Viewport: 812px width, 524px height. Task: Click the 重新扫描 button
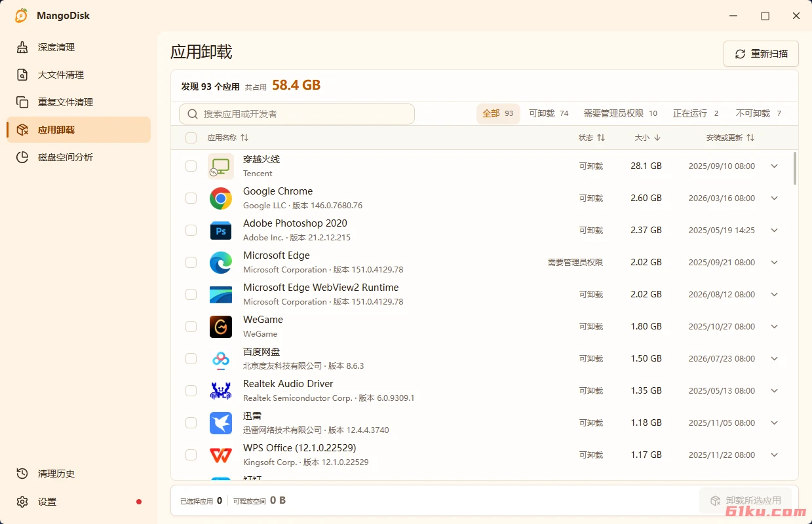pyautogui.click(x=761, y=54)
